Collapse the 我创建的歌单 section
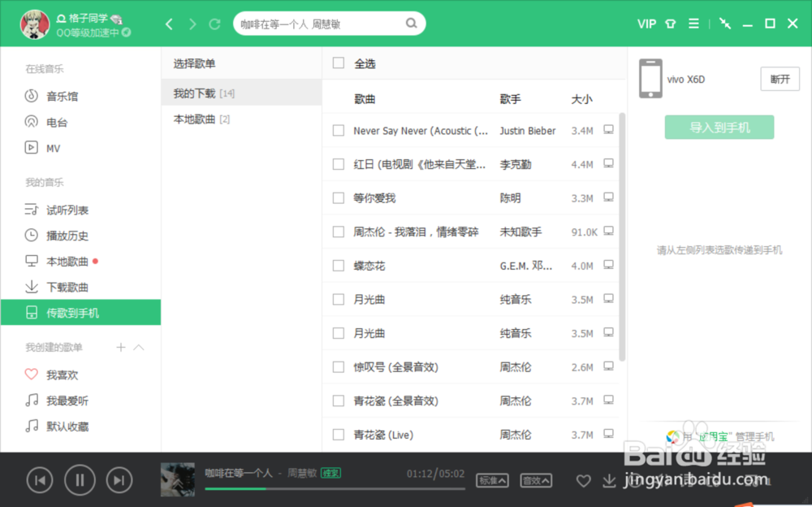Screen dimensions: 812x507 pyautogui.click(x=138, y=347)
